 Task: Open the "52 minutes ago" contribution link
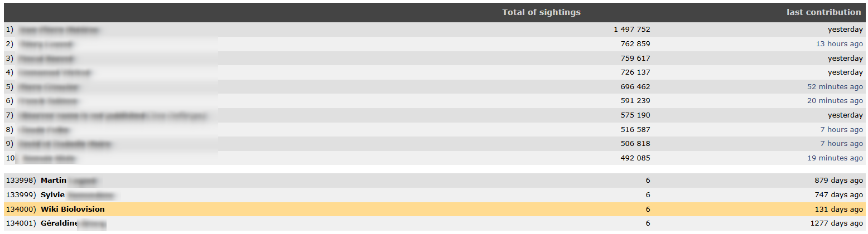(835, 87)
